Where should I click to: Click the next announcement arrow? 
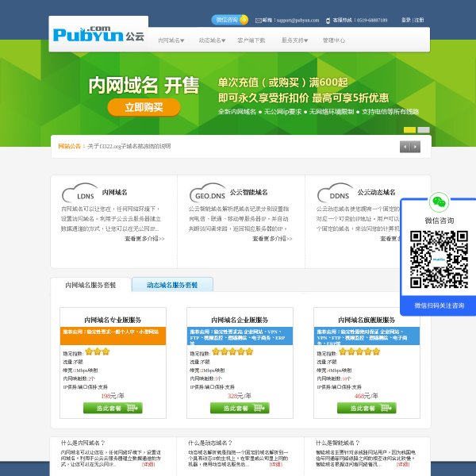(415, 147)
